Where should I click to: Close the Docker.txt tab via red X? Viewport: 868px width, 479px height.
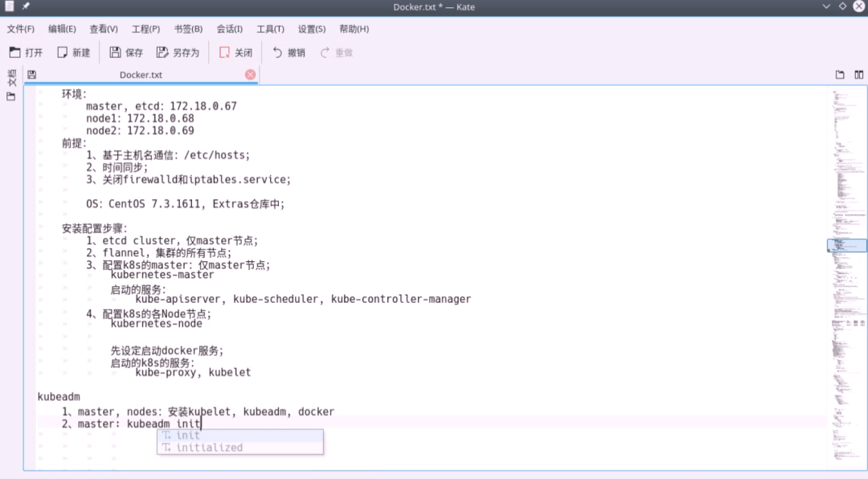coord(250,75)
